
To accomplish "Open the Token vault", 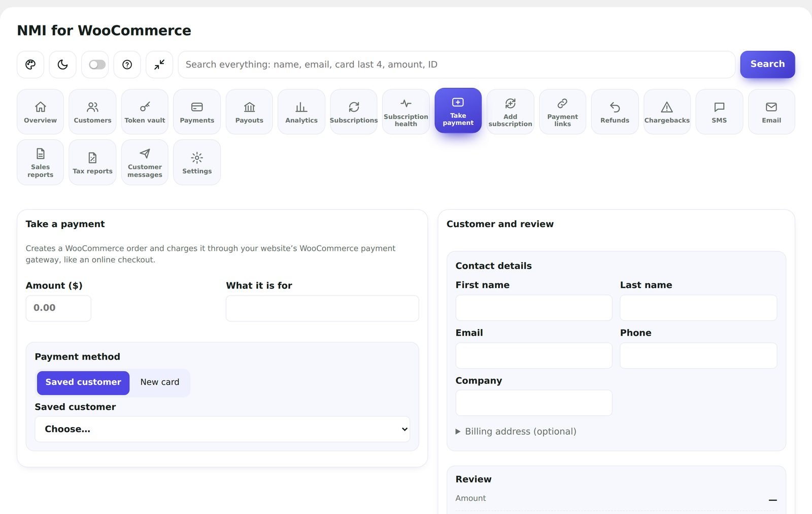I will (145, 112).
